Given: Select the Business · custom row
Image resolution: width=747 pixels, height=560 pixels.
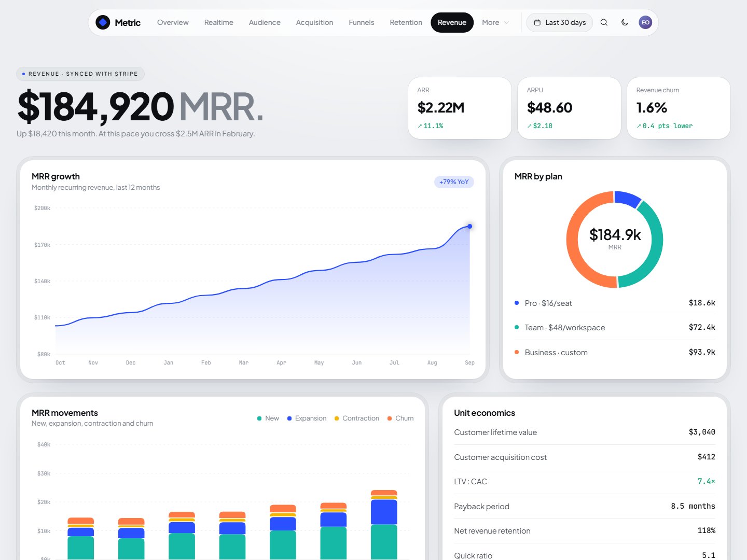Looking at the screenshot, I should (615, 353).
